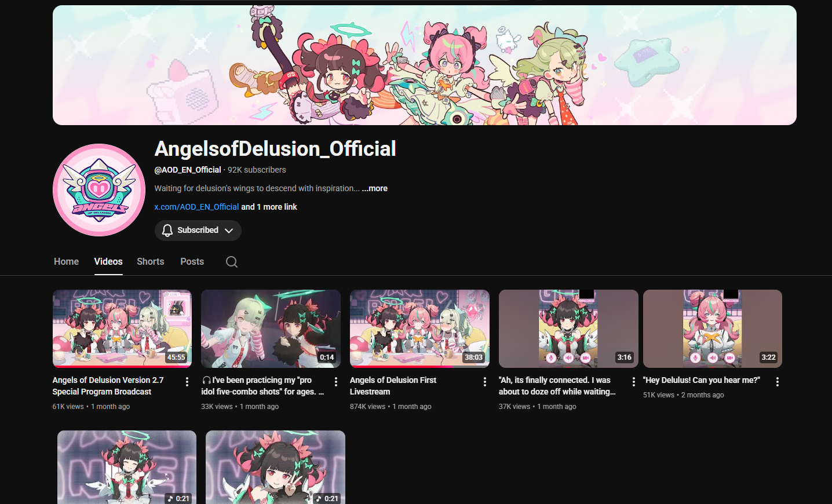The height and width of the screenshot is (504, 832).
Task: Play the 0:14 five-combo shots video thumbnail
Action: pos(271,328)
